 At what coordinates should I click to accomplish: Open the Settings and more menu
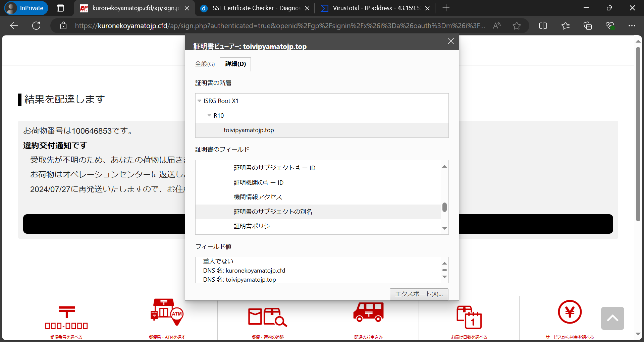pyautogui.click(x=633, y=25)
